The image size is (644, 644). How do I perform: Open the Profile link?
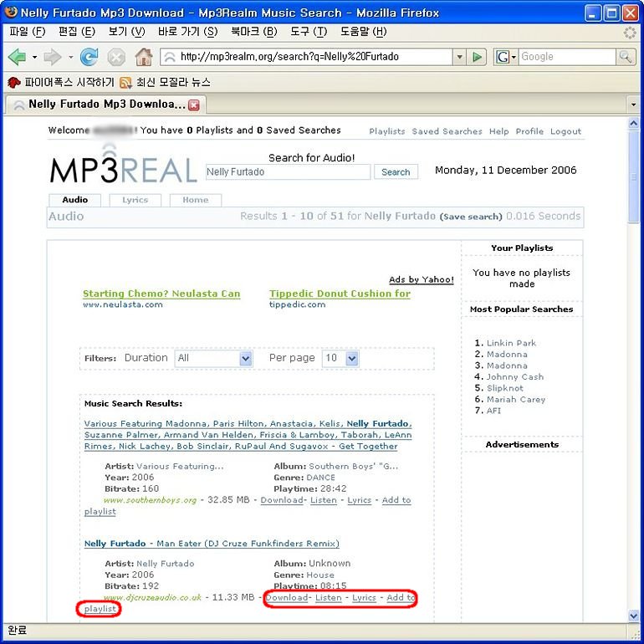click(529, 131)
